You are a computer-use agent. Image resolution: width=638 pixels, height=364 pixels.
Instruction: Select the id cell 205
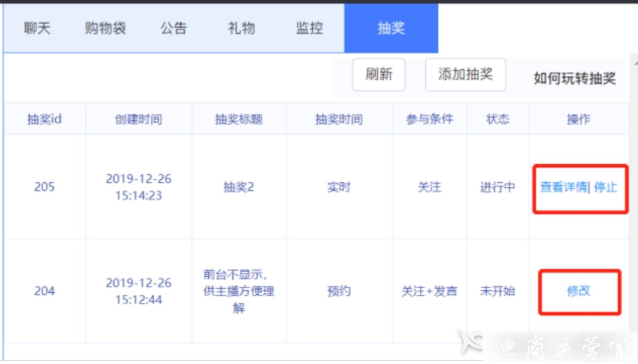point(44,187)
